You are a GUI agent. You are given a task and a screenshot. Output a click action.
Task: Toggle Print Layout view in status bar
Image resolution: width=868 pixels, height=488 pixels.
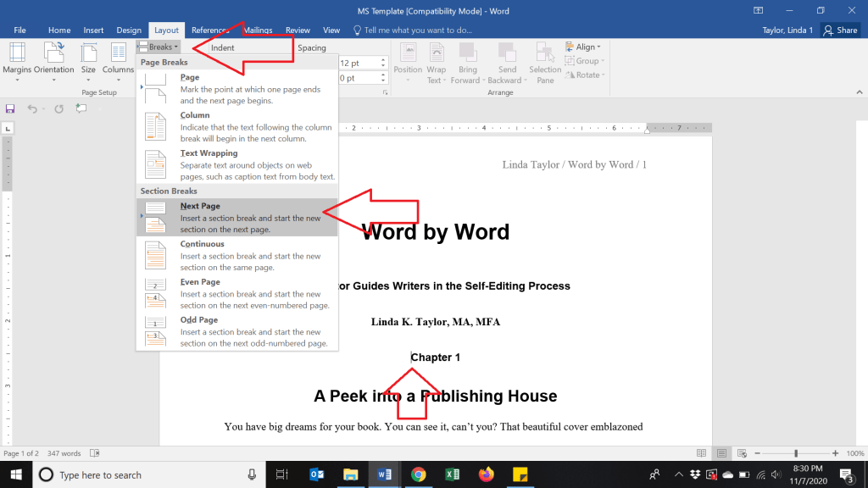tap(720, 453)
